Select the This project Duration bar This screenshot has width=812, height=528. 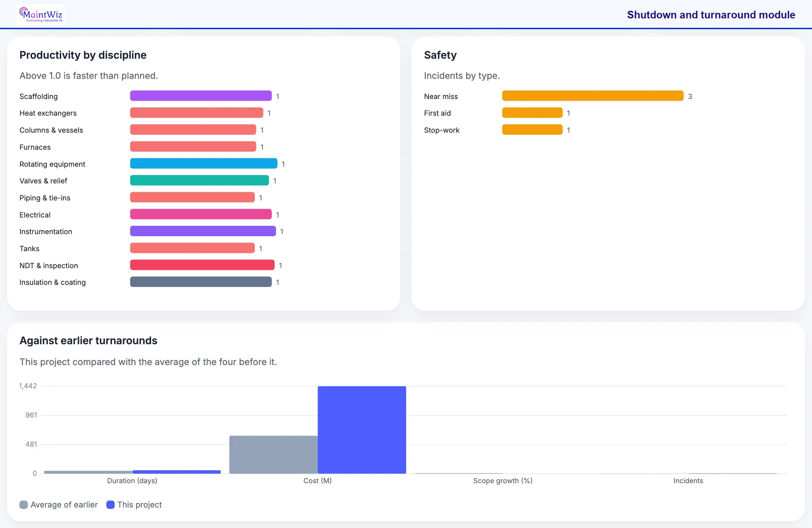(176, 472)
